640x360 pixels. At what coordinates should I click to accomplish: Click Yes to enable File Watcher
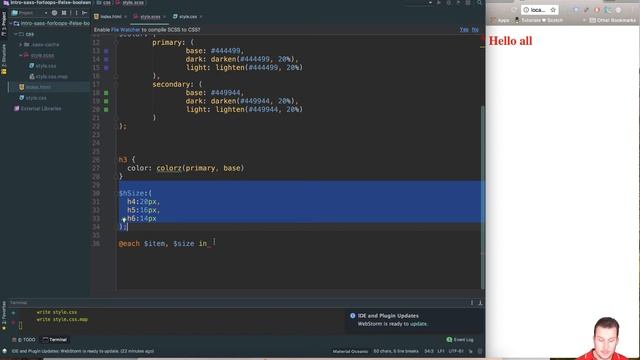(464, 29)
